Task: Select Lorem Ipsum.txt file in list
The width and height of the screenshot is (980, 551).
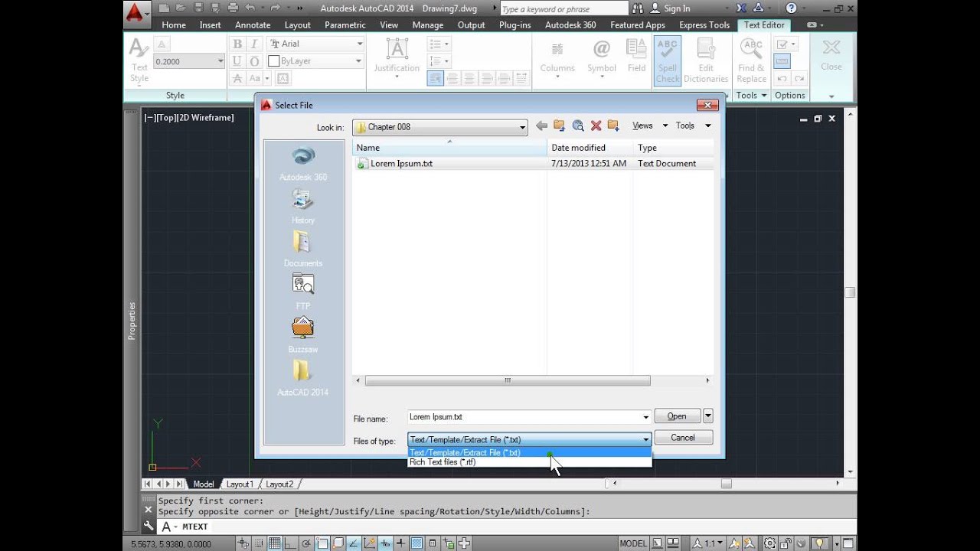Action: (401, 163)
